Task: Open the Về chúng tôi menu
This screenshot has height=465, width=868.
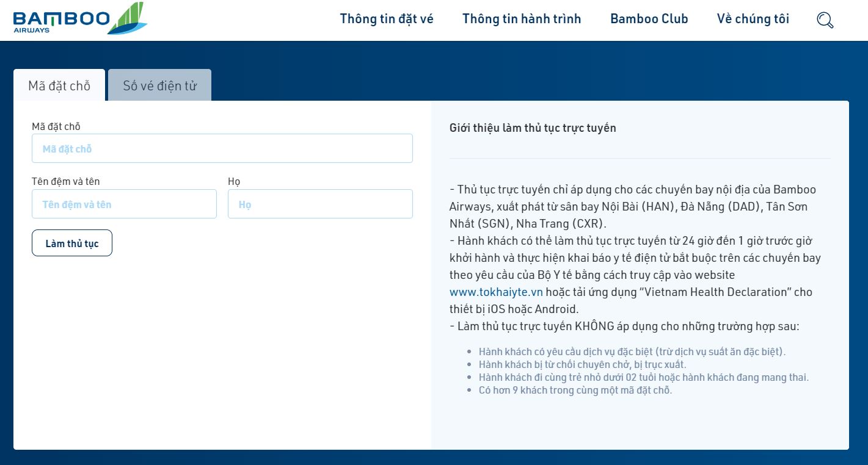Action: 753,19
